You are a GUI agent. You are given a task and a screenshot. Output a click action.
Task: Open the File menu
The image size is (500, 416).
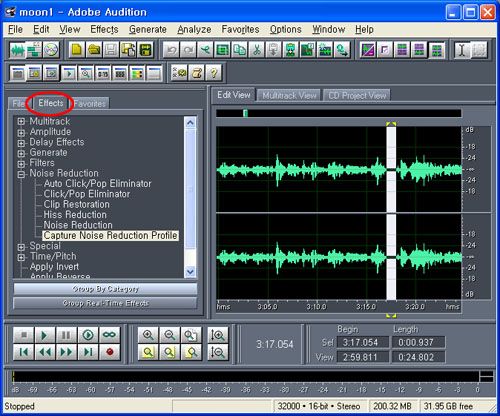(x=15, y=29)
